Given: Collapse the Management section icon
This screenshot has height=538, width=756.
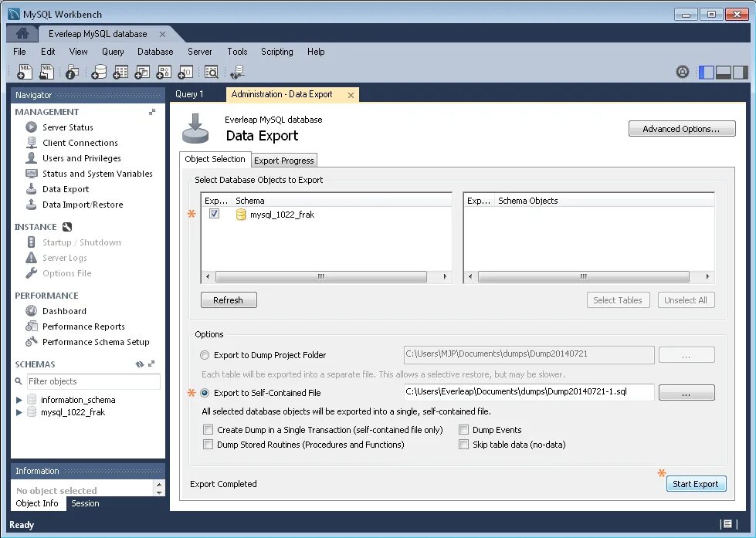Looking at the screenshot, I should point(152,112).
